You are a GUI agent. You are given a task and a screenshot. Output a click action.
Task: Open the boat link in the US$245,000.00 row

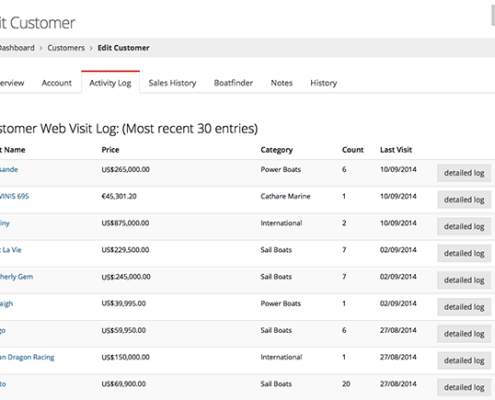(x=16, y=277)
